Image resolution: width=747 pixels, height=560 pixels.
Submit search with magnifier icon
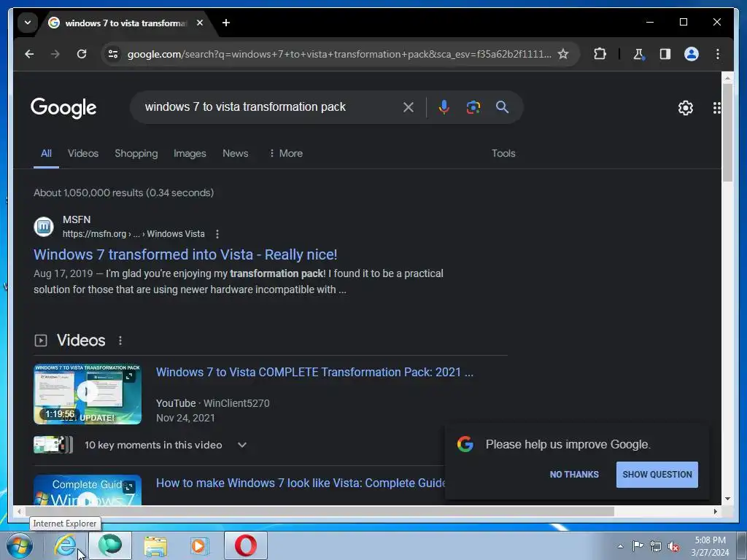click(502, 107)
